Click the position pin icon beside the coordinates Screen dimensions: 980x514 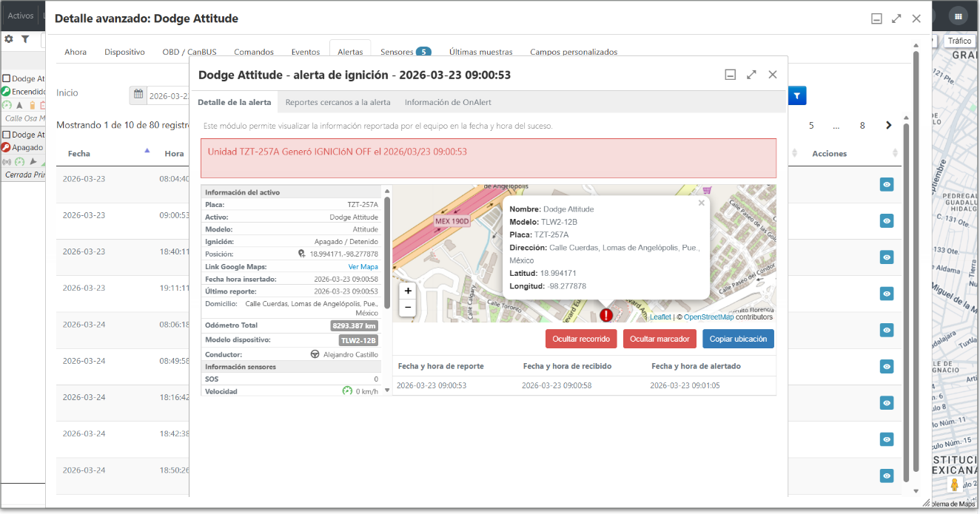tap(302, 254)
